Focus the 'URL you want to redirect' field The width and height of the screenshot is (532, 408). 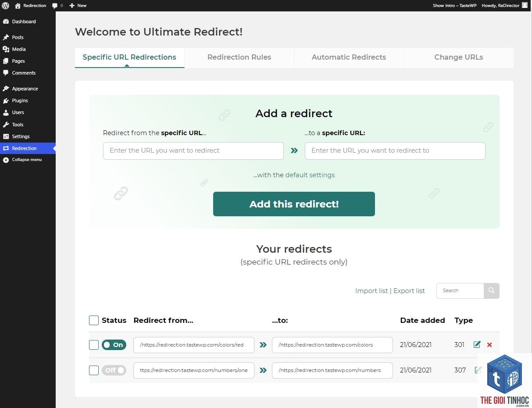(193, 150)
